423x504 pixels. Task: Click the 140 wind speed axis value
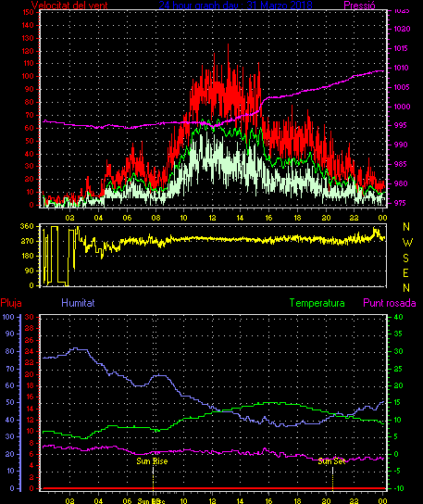point(29,25)
